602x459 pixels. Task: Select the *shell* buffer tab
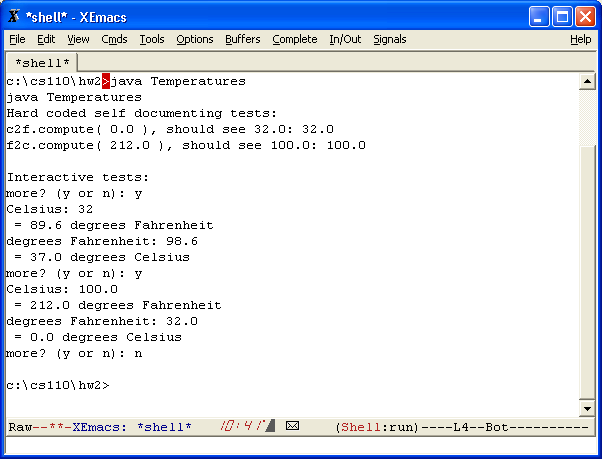click(x=42, y=63)
